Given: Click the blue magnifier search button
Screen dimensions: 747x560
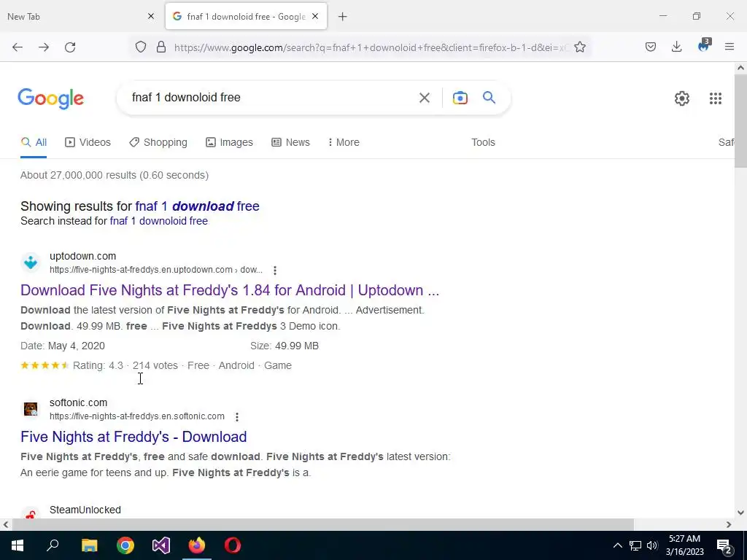Looking at the screenshot, I should (x=489, y=98).
